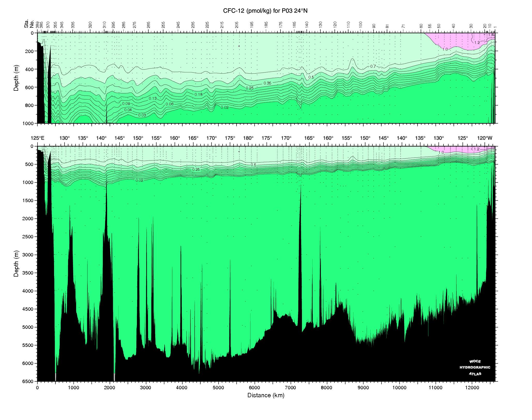Select station number 310
The height and width of the screenshot is (420, 532).
coord(105,25)
